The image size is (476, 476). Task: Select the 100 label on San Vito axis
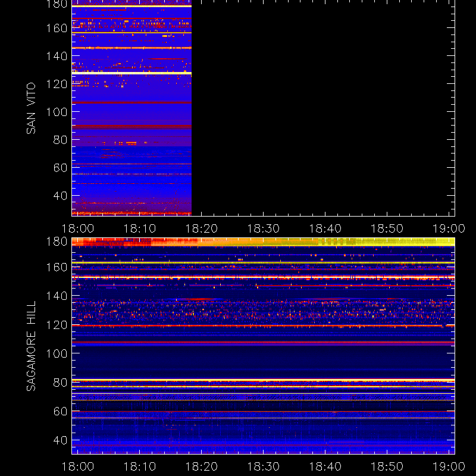[57, 112]
